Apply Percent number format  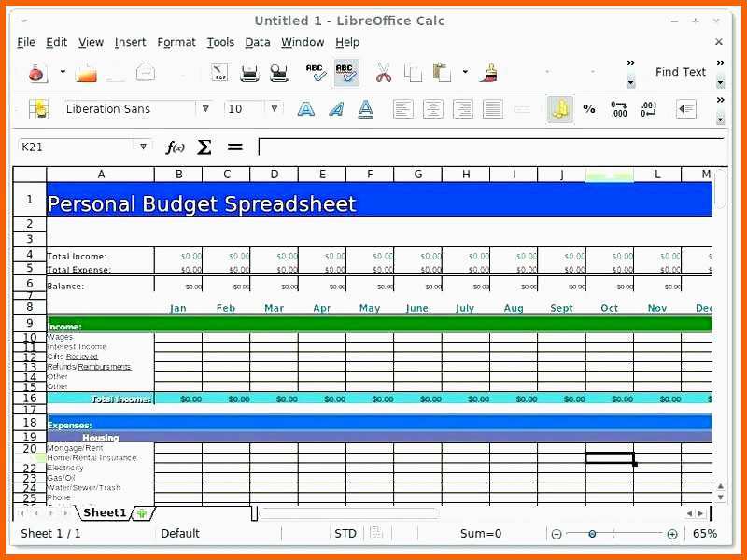pos(589,109)
